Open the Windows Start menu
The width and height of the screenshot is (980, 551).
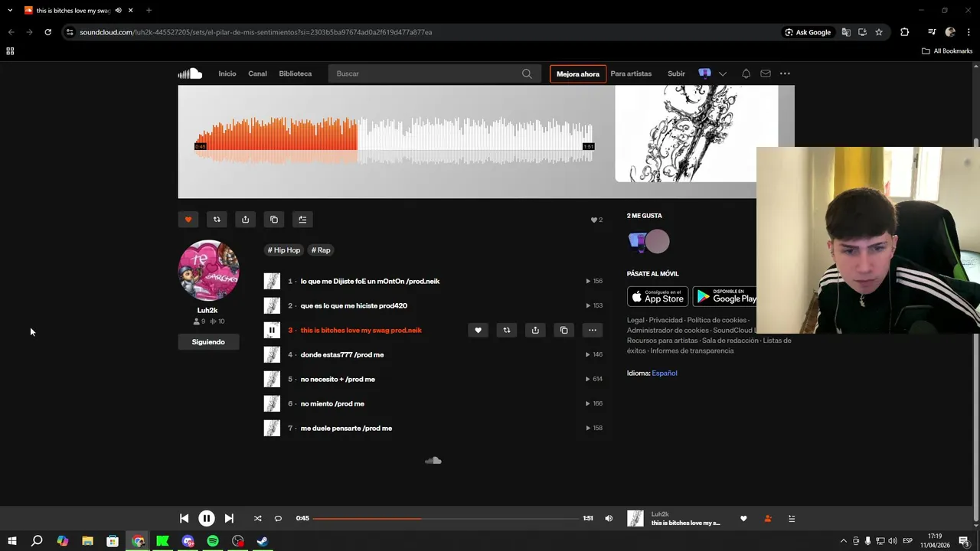click(x=11, y=541)
